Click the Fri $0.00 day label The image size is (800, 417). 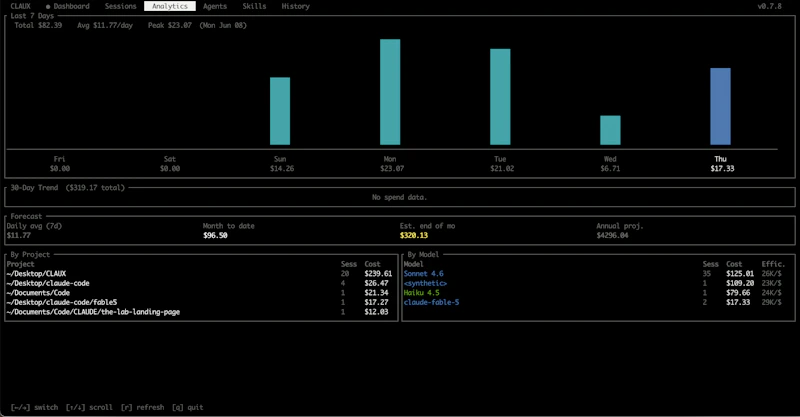click(x=60, y=164)
